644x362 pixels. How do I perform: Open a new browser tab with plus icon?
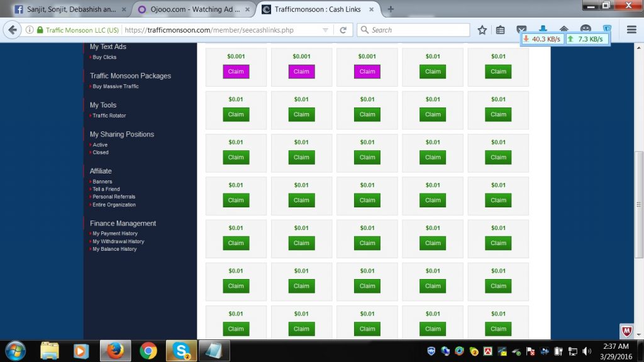point(391,9)
